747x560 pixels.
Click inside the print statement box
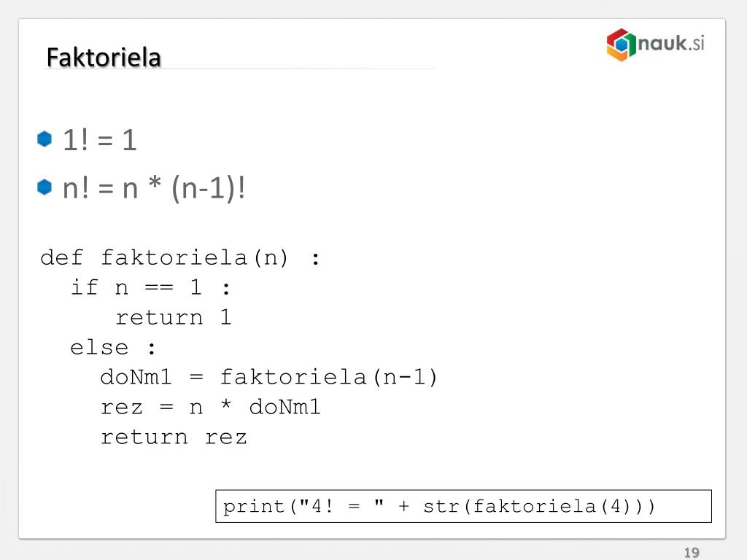(x=463, y=506)
